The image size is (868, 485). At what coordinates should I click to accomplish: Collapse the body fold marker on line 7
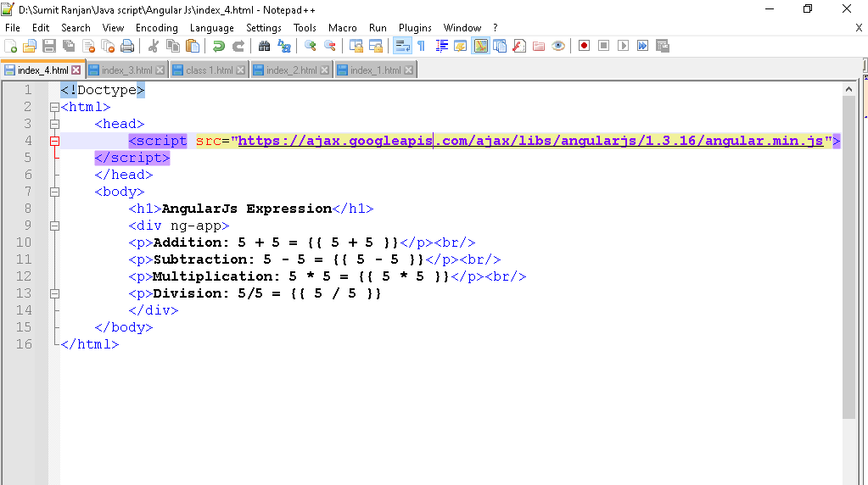(x=54, y=192)
